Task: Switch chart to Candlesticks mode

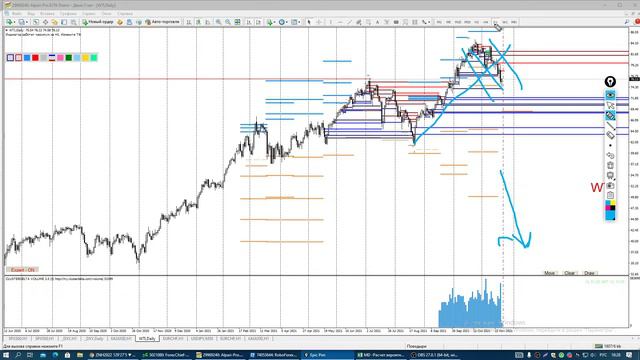Action: (x=198, y=22)
